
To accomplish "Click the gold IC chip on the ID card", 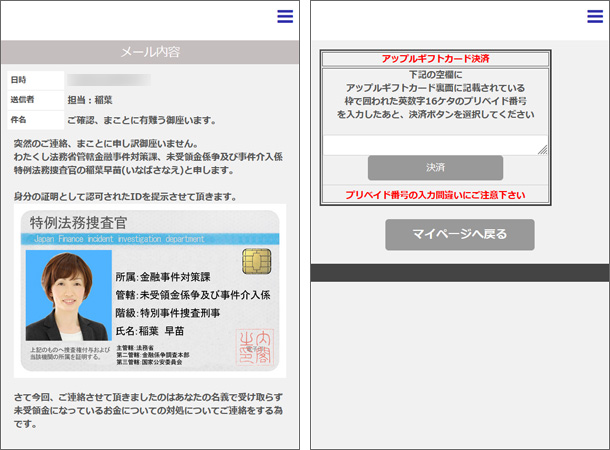I will click(x=254, y=262).
